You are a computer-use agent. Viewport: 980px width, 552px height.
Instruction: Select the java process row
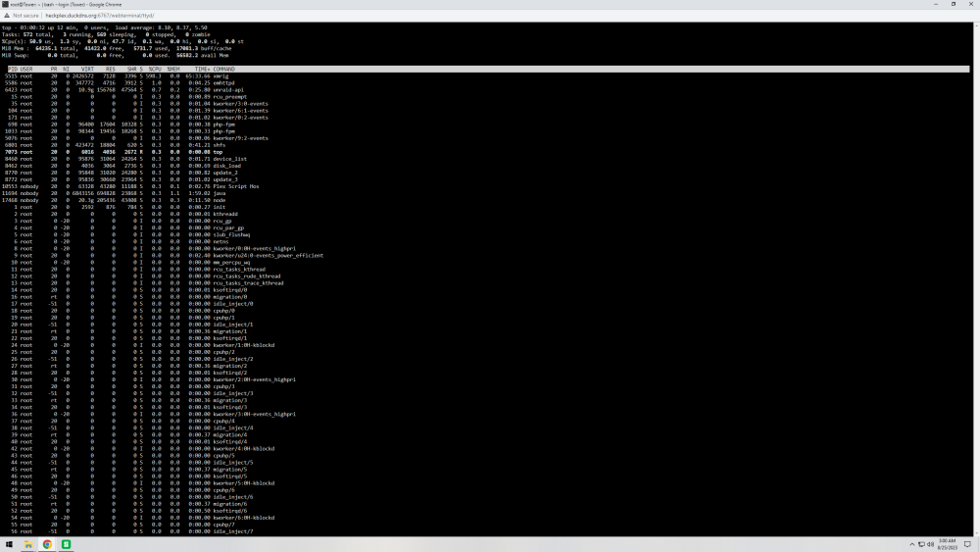pos(114,193)
